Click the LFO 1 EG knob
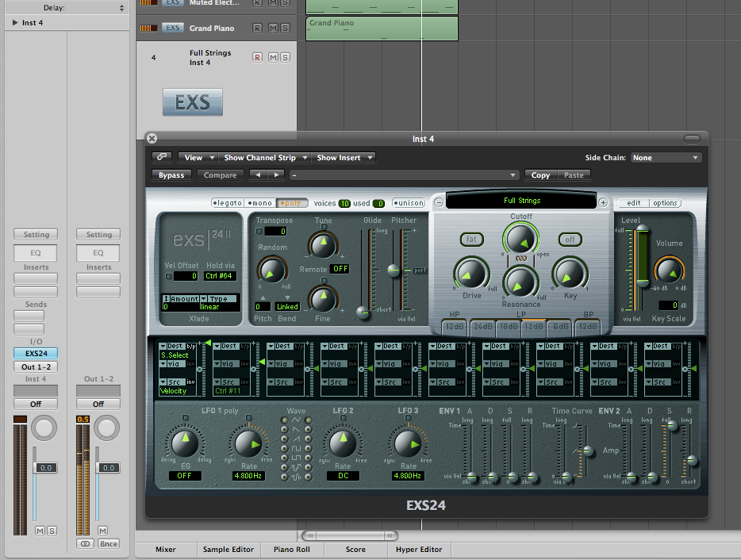 185,443
